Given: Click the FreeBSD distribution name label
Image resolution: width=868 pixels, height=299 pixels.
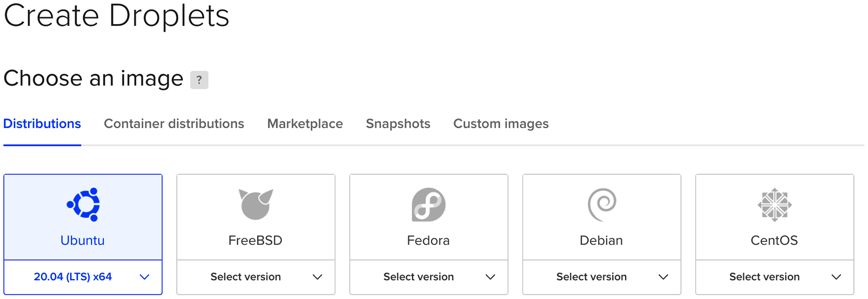Looking at the screenshot, I should coord(255,240).
